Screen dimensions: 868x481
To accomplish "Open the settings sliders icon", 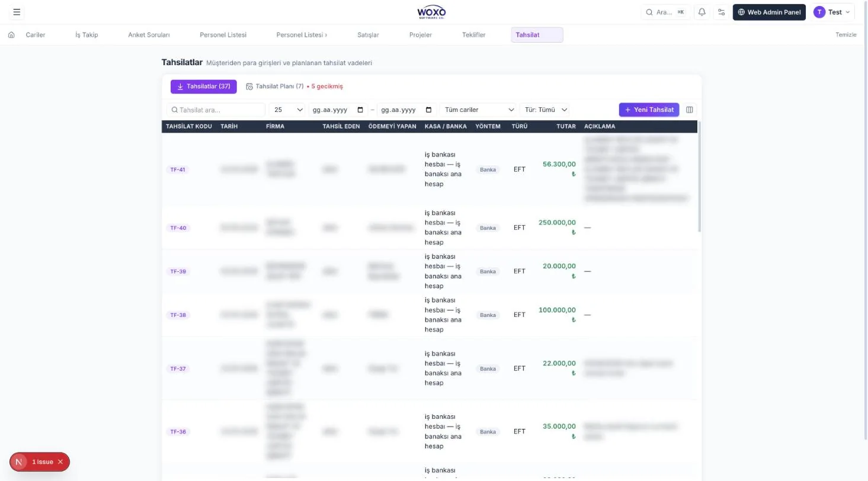I will (721, 12).
